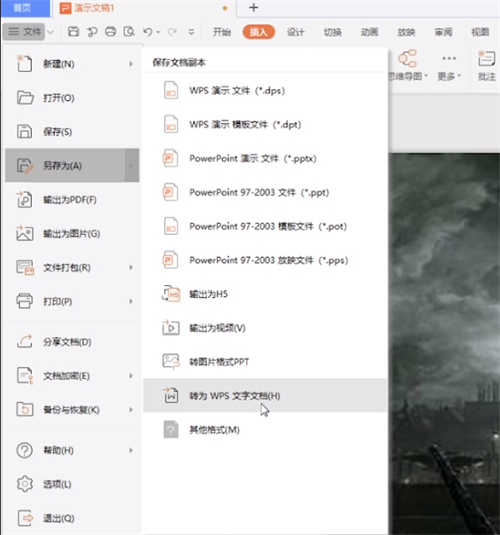The image size is (500, 535).
Task: Open the customize quick access toolbar dropdown
Action: tap(191, 32)
